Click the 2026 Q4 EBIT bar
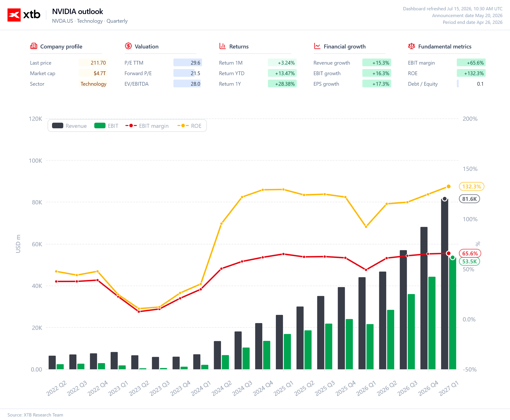This screenshot has width=510, height=420. 432,323
